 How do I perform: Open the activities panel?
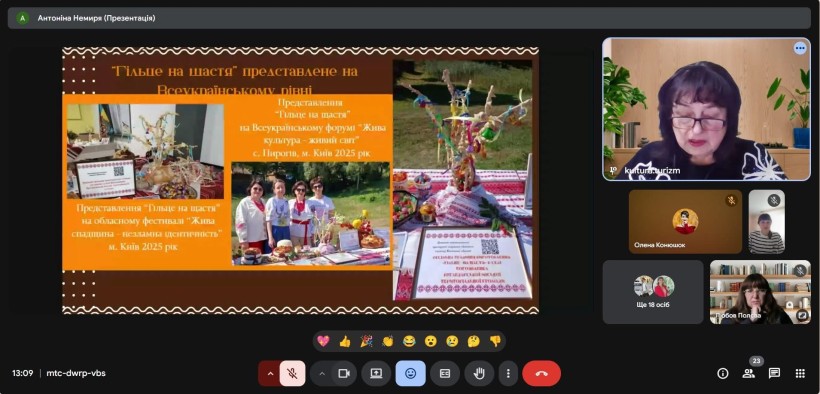(x=800, y=373)
